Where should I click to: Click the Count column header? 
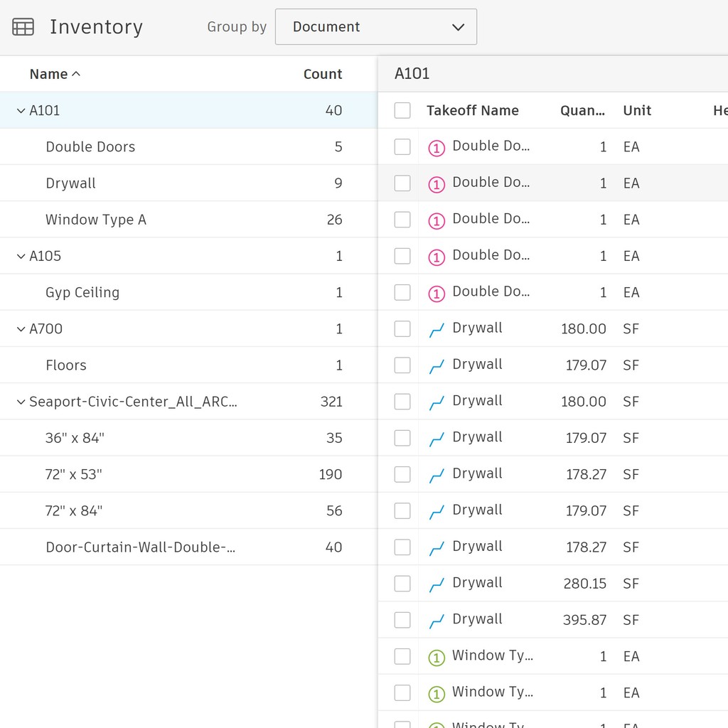coord(323,73)
